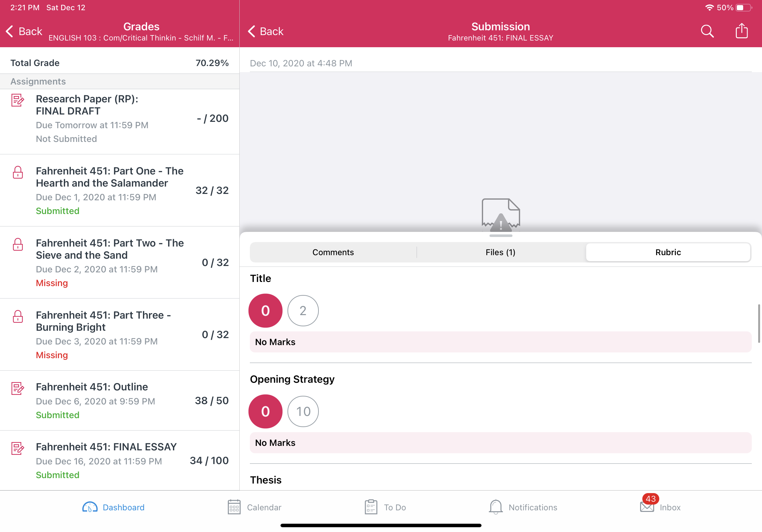Select the 10 rating for Opening Strategy
Viewport: 762px width, 532px height.
(303, 411)
